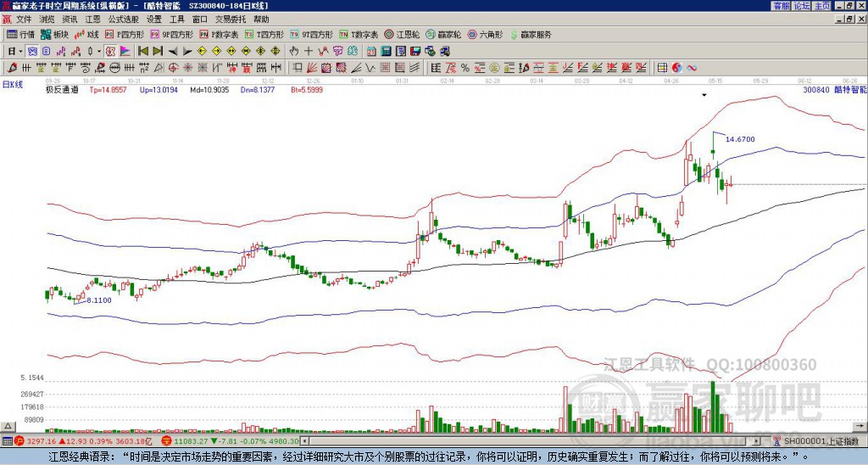Click the 300840 酷特智能 stock label
Image resolution: width=868 pixels, height=465 pixels.
pyautogui.click(x=834, y=89)
